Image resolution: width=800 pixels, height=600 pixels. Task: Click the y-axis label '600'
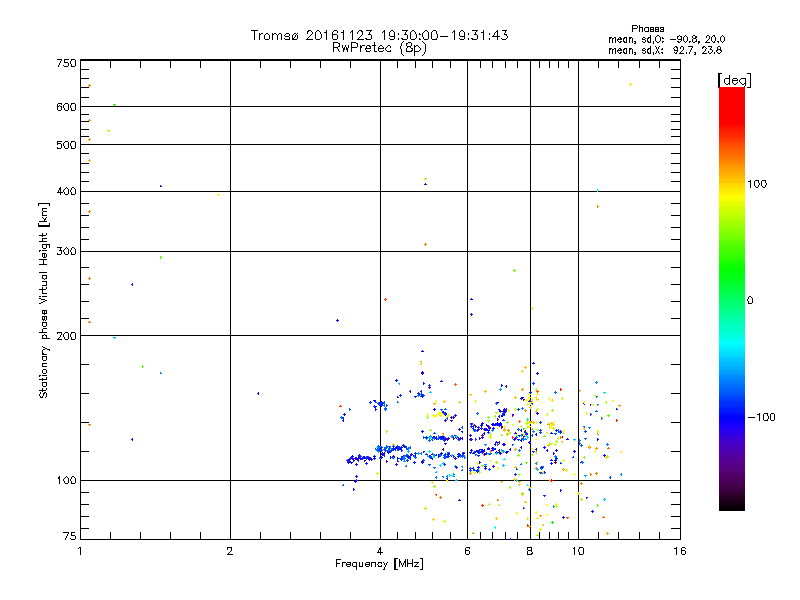[x=66, y=107]
